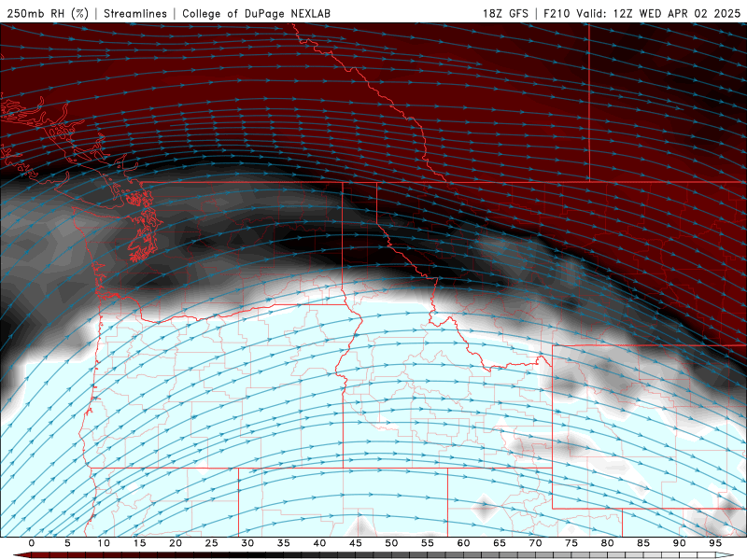
Task: Choose the "75" humidity scale label
Action: point(571,543)
